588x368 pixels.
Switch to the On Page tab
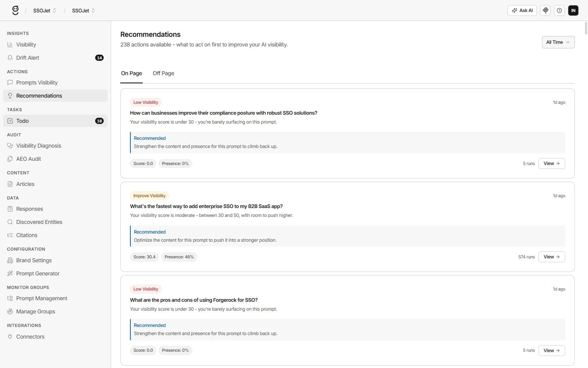pyautogui.click(x=132, y=73)
